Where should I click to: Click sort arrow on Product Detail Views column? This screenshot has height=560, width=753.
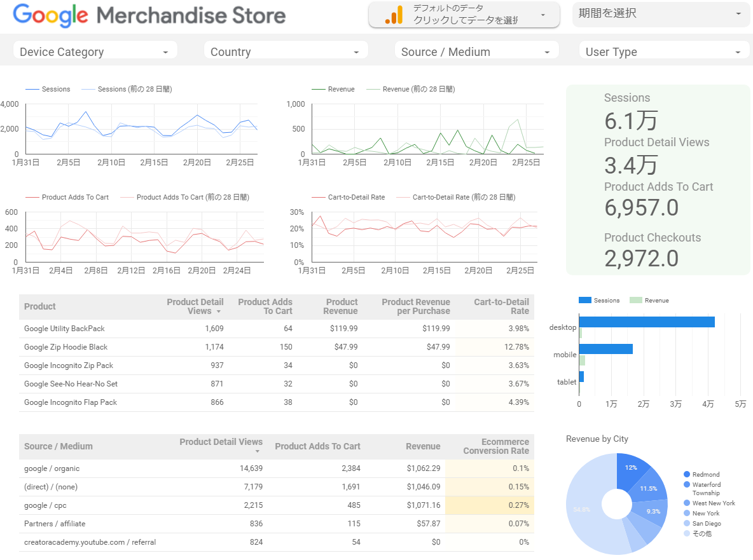tap(219, 312)
